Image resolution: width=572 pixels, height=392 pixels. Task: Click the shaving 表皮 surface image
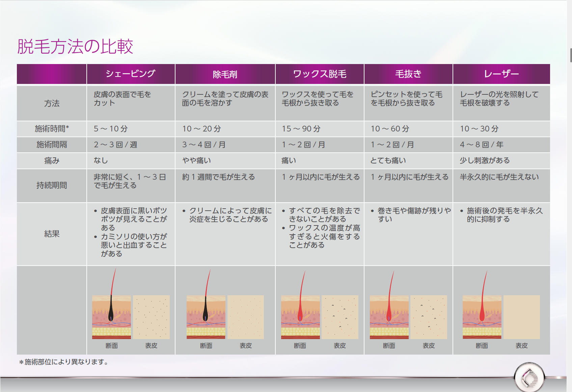pyautogui.click(x=151, y=317)
